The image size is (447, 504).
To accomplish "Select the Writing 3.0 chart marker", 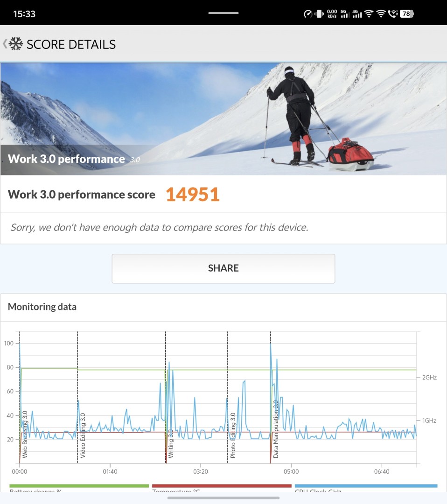I will coord(170,443).
